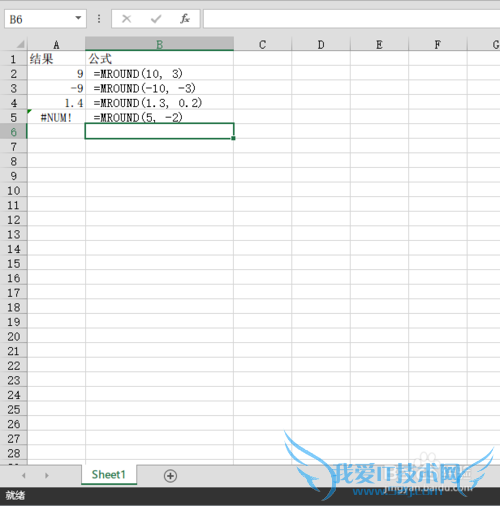Select column A header
This screenshot has width=500, height=506.
tap(56, 44)
